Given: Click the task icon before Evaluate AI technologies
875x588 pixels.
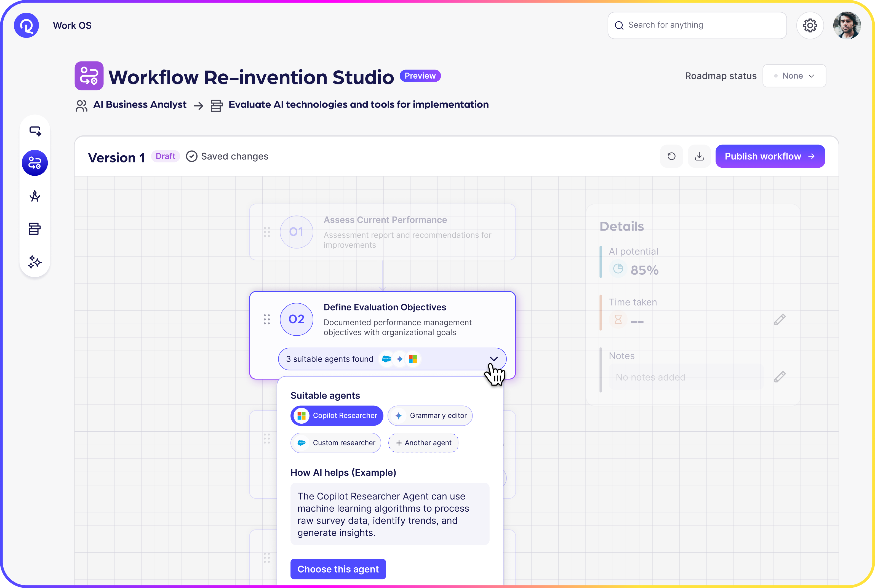Looking at the screenshot, I should tap(217, 106).
